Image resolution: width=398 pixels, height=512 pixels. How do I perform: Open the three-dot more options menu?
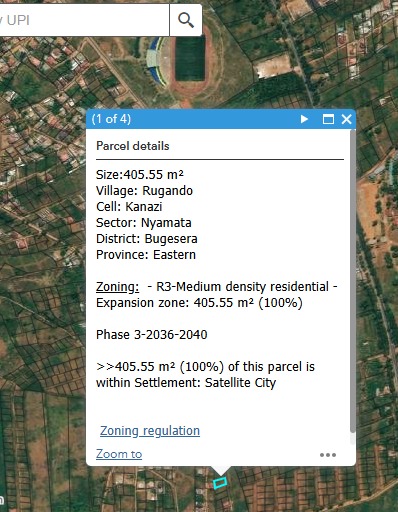tap(328, 455)
